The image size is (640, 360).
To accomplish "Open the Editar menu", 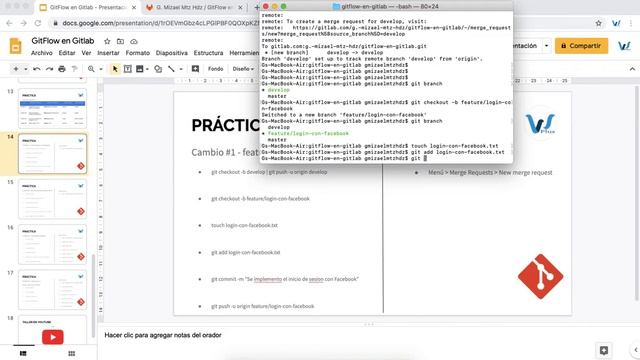I will click(67, 53).
